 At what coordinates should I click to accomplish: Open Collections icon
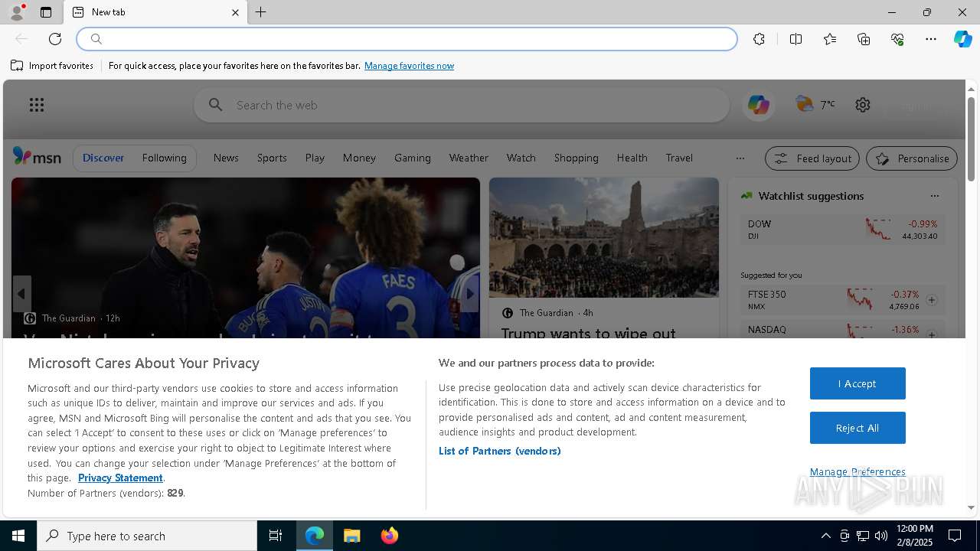[x=864, y=39]
